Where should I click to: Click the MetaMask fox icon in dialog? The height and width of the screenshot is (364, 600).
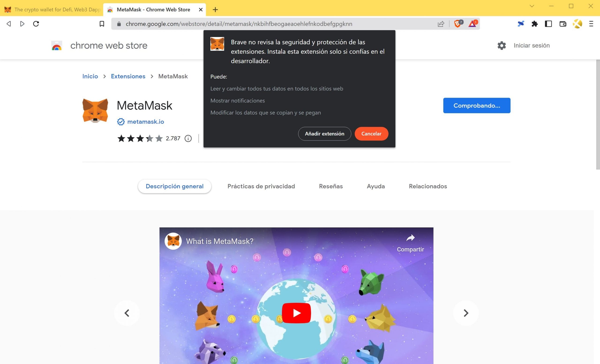click(217, 44)
